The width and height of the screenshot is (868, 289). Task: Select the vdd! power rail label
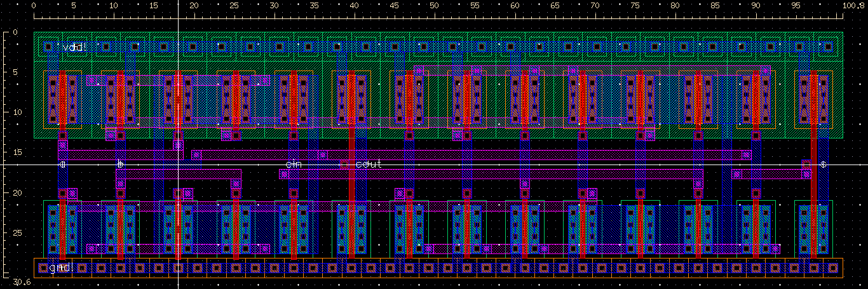74,47
